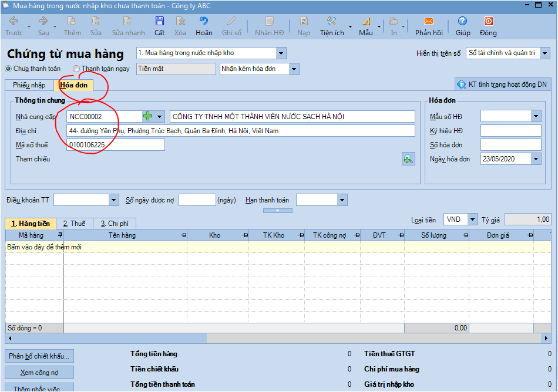Pin the Tên hàng column

pyautogui.click(x=183, y=235)
